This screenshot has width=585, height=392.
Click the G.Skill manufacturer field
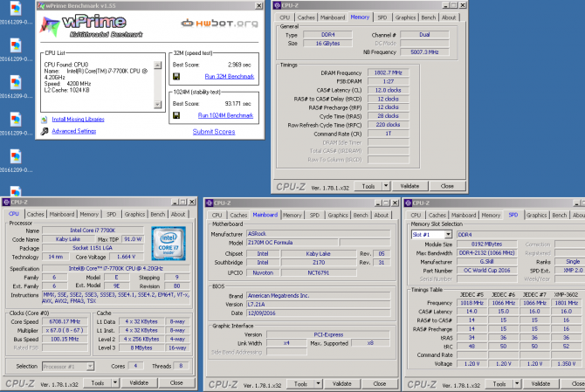487,262
